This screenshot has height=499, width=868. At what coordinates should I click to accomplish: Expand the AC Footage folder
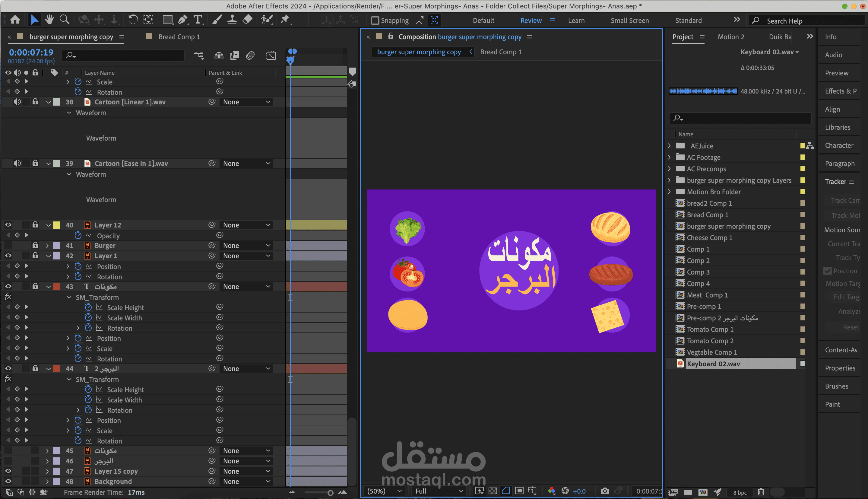point(669,157)
